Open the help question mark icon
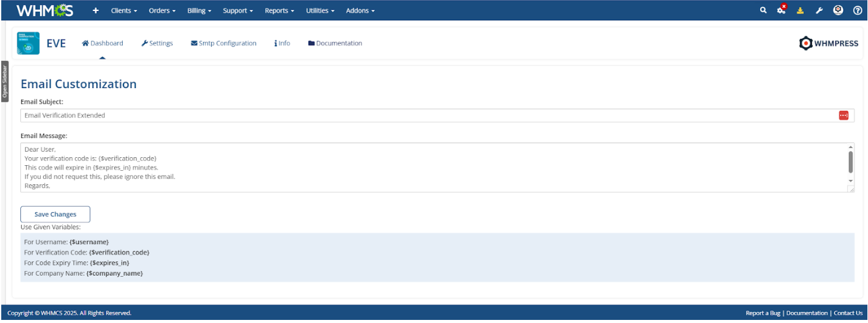Viewport: 868px width, 323px height. 857,10
